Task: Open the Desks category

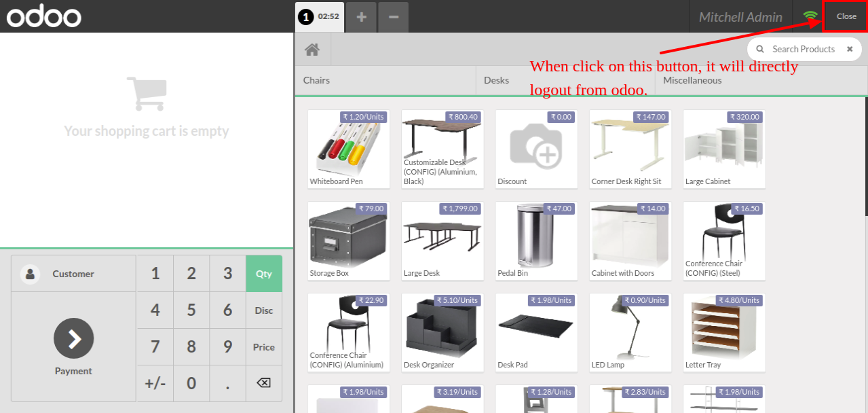Action: [x=565, y=80]
